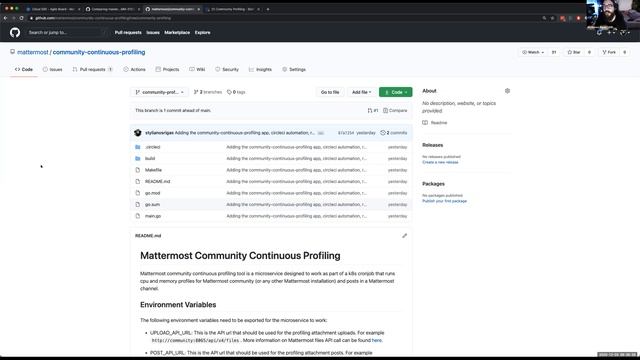Switch to the Actions tab
The width and height of the screenshot is (640, 360).
coord(134,69)
